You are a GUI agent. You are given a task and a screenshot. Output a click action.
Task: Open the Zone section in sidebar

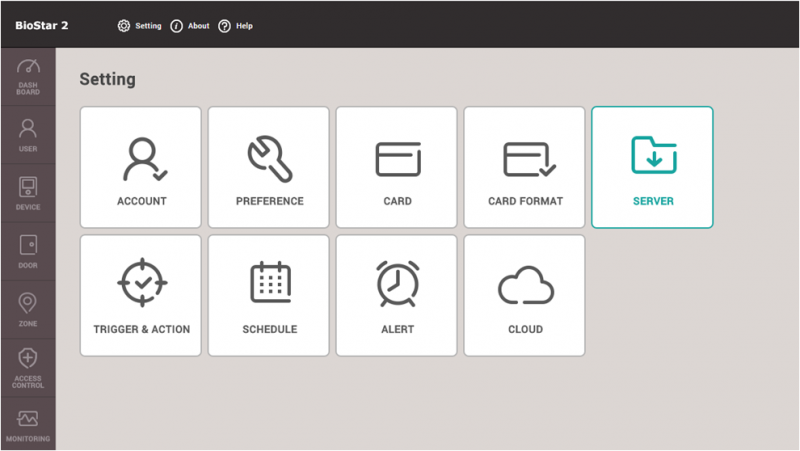click(28, 308)
